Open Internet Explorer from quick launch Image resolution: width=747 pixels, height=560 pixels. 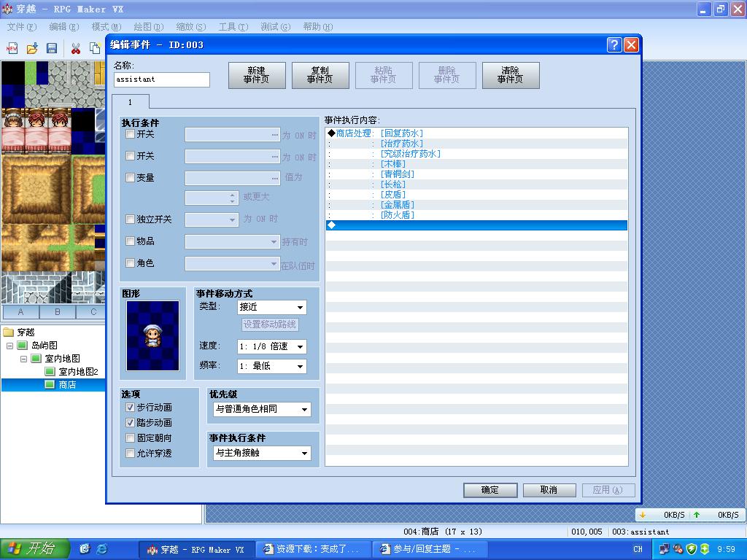(102, 549)
